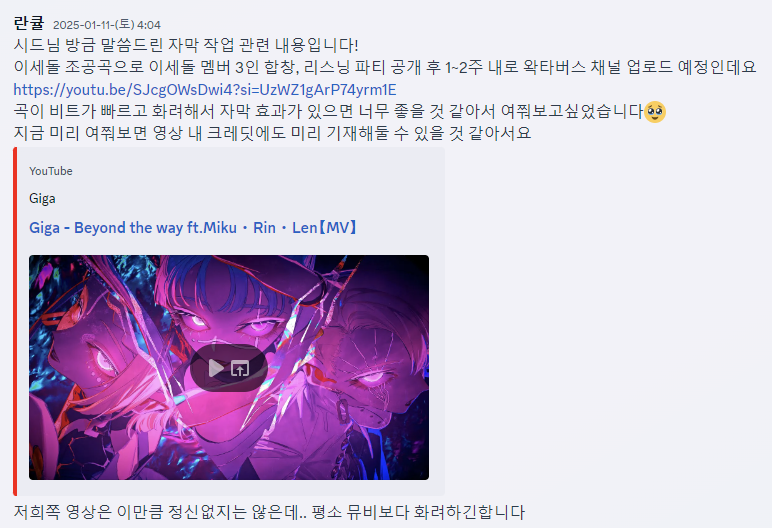Open the 'Giga - Beyond the way' title link
The width and height of the screenshot is (772, 528).
click(193, 228)
